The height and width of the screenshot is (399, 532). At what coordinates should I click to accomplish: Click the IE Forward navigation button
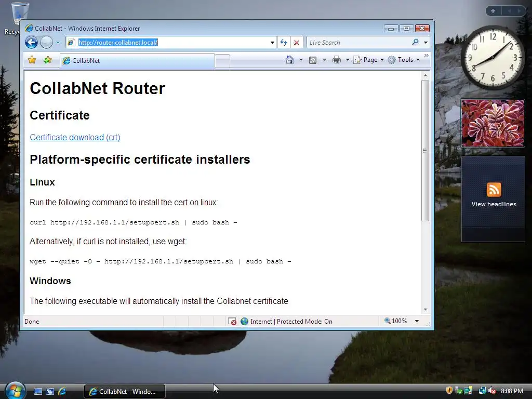(46, 43)
